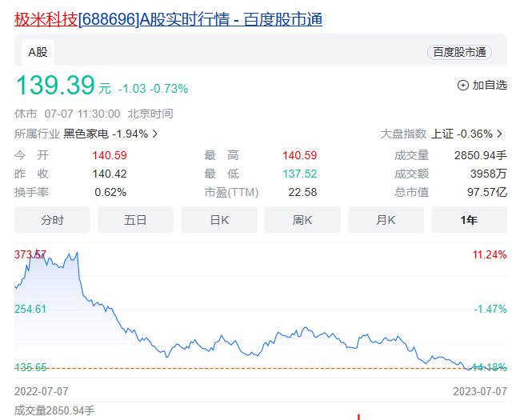Switch to the 日K chart tab
520x420 pixels.
click(219, 220)
